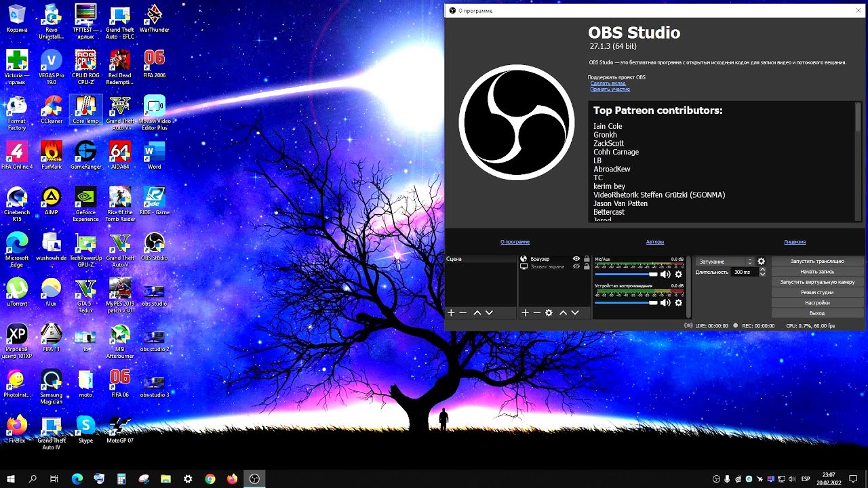The height and width of the screenshot is (488, 868).
Task: Toggle lock on the Захват экрана source
Action: (x=587, y=266)
